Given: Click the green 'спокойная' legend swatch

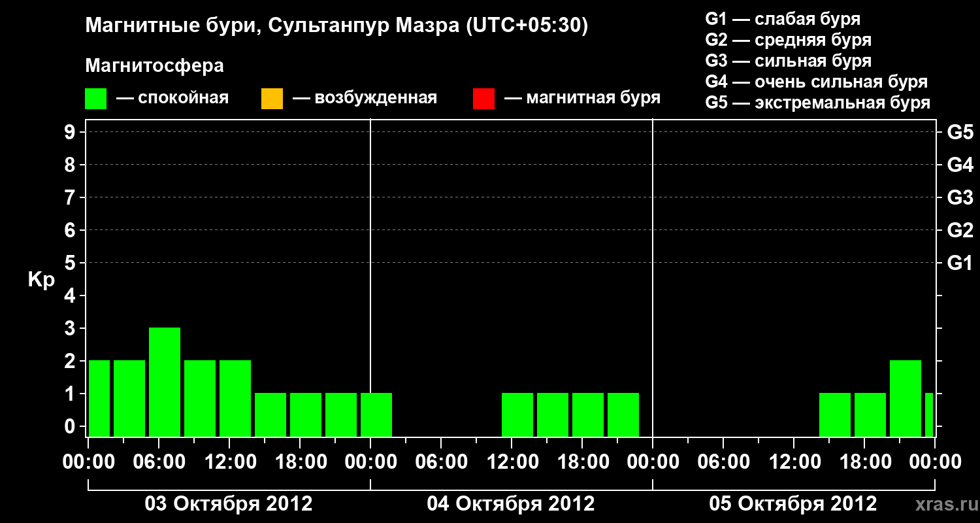Looking at the screenshot, I should pyautogui.click(x=96, y=99).
